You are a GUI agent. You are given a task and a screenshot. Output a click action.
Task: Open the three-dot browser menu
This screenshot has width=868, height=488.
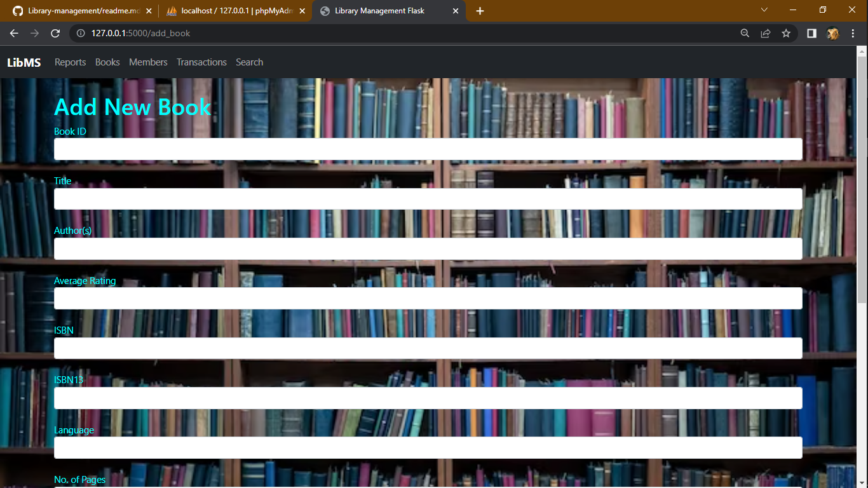[x=853, y=33]
